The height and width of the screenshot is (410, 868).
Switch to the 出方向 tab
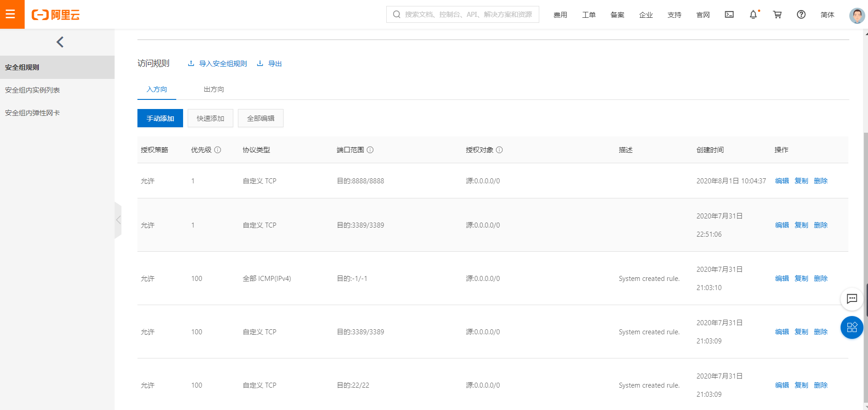(x=214, y=89)
